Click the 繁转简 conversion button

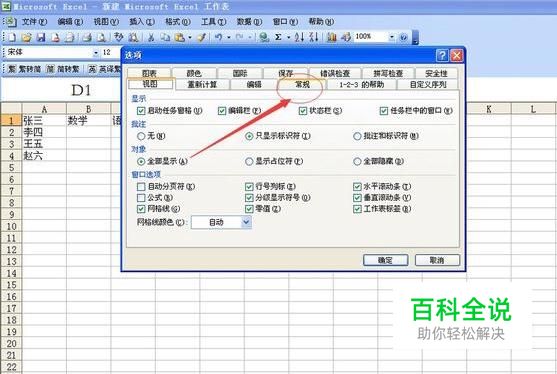pyautogui.click(x=24, y=69)
